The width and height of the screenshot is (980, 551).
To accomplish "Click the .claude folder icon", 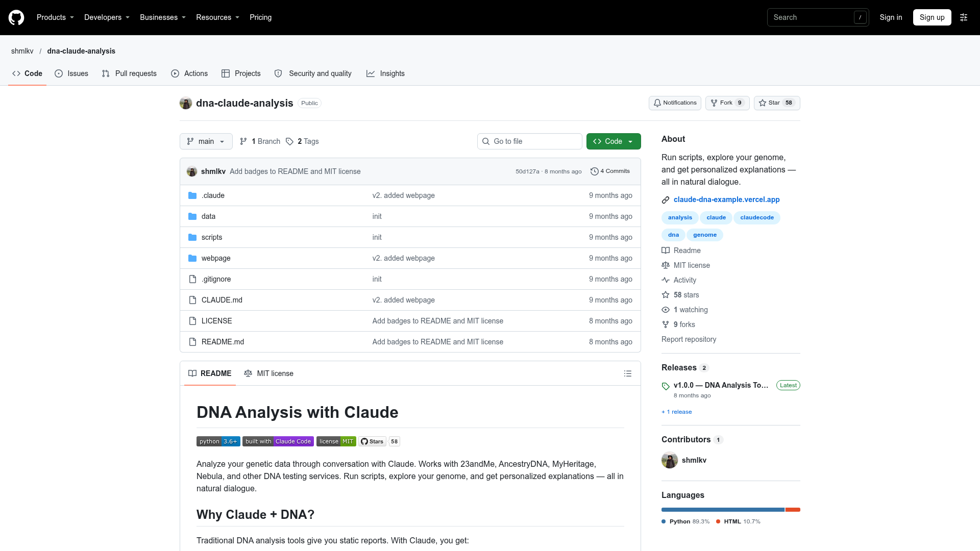I will pos(192,195).
